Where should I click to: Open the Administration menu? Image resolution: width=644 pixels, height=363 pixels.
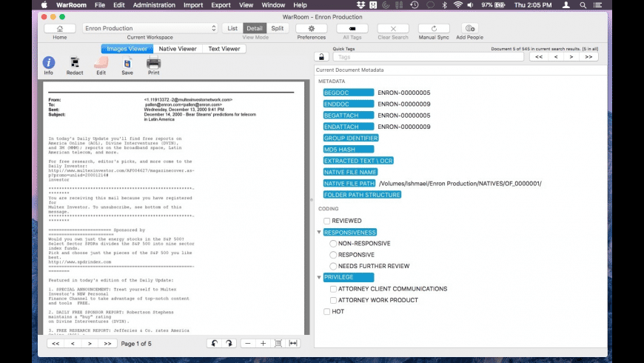(x=154, y=4)
